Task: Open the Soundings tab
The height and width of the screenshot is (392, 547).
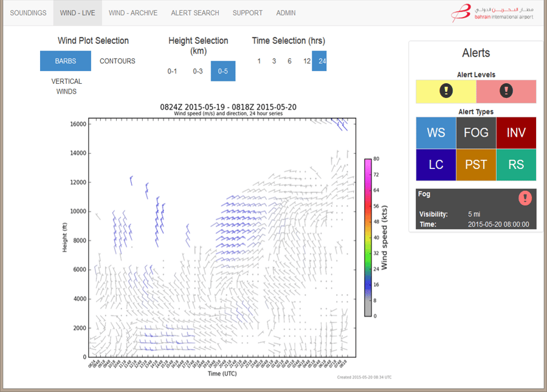Action: click(x=28, y=13)
